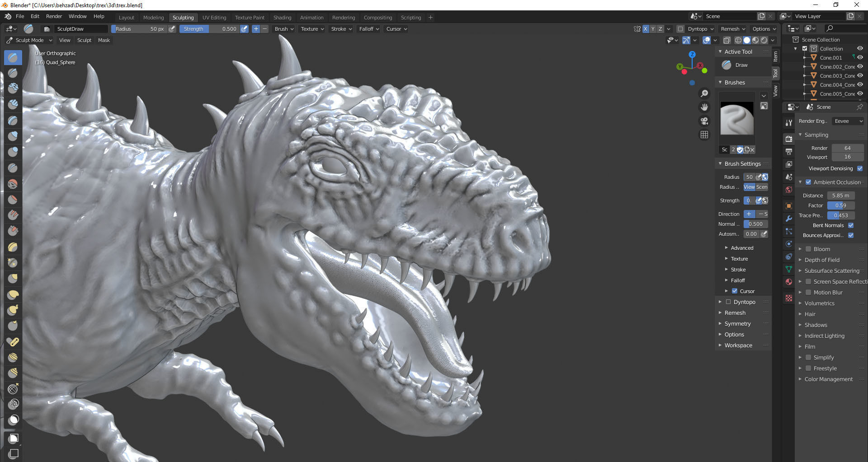Viewport: 868px width, 462px height.
Task: Open the View Layer properties icon
Action: [x=789, y=164]
